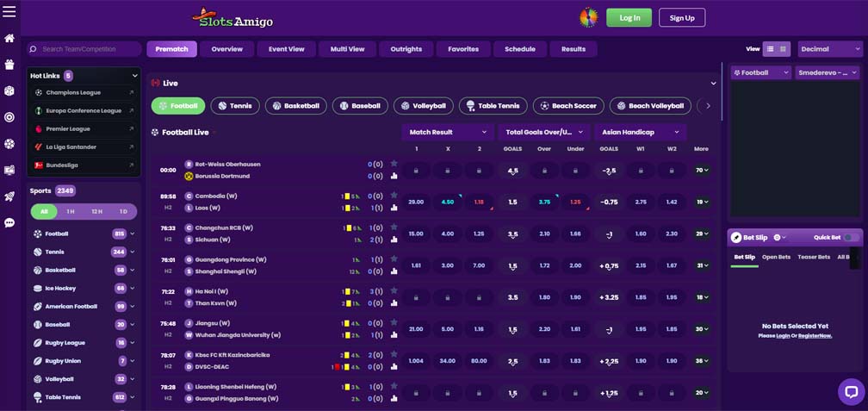Focus the Search Team/Competition field
Viewport: 868px width, 411px height.
tap(84, 49)
